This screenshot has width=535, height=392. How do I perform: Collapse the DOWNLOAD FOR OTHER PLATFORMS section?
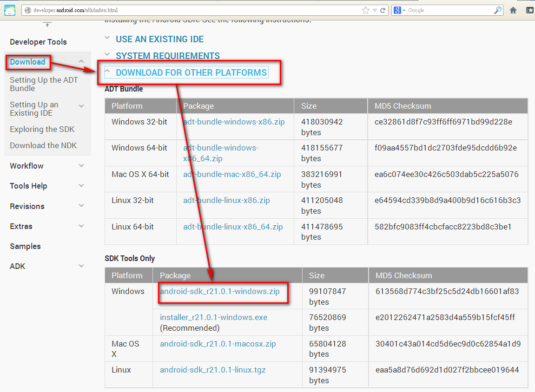(191, 72)
